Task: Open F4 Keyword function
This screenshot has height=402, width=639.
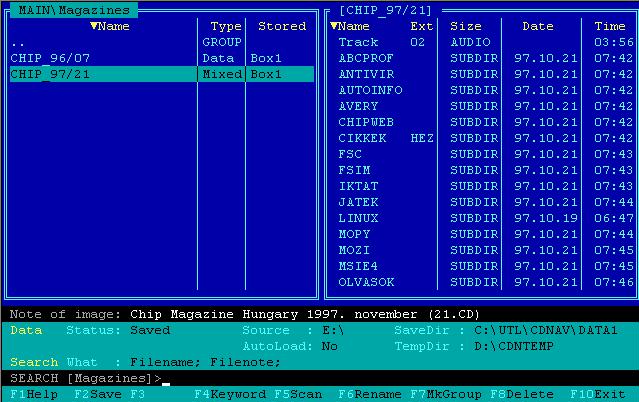Action: pos(230,394)
